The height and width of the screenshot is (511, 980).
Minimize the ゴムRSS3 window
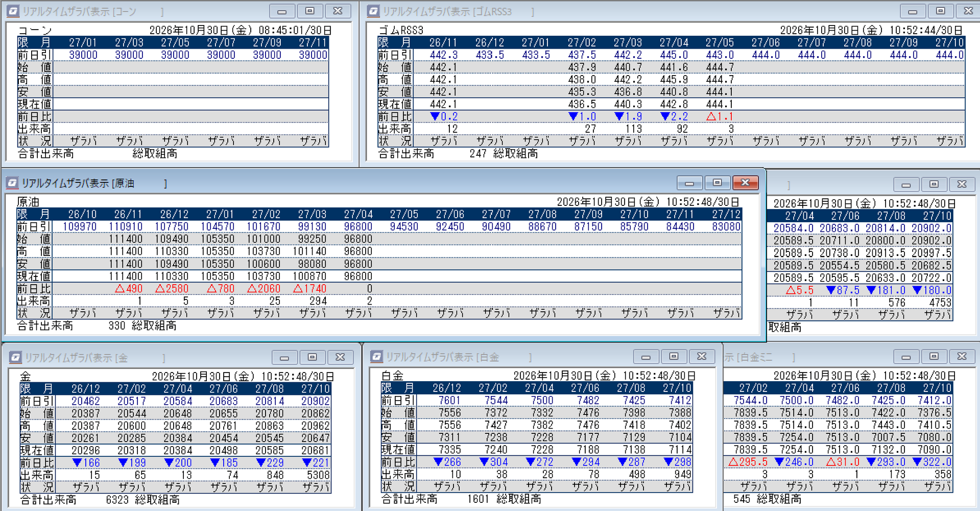[x=913, y=11]
